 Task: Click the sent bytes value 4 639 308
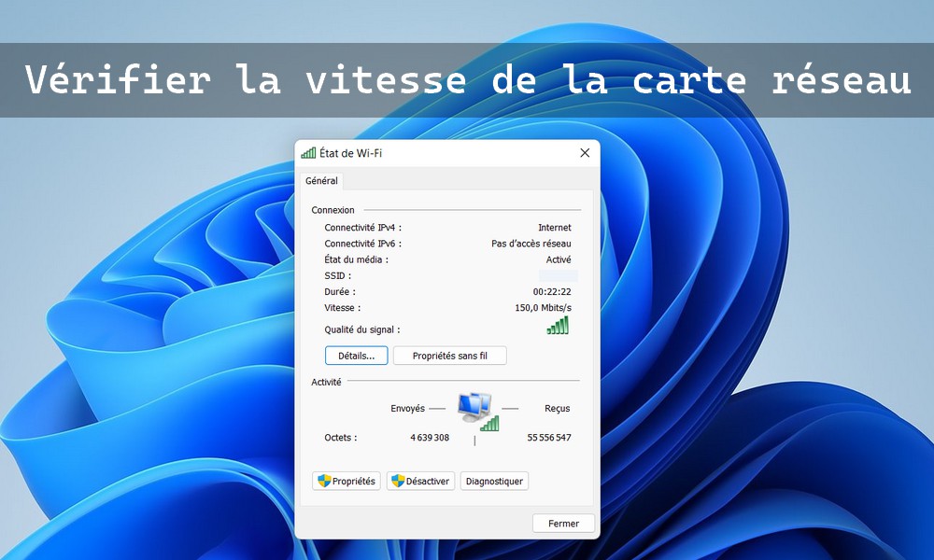(x=430, y=438)
